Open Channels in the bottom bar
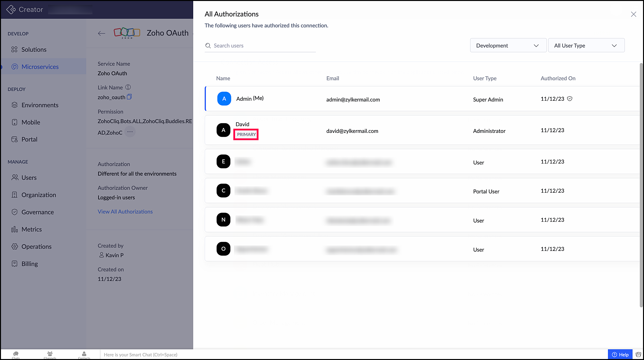The image size is (644, 360). (x=50, y=355)
